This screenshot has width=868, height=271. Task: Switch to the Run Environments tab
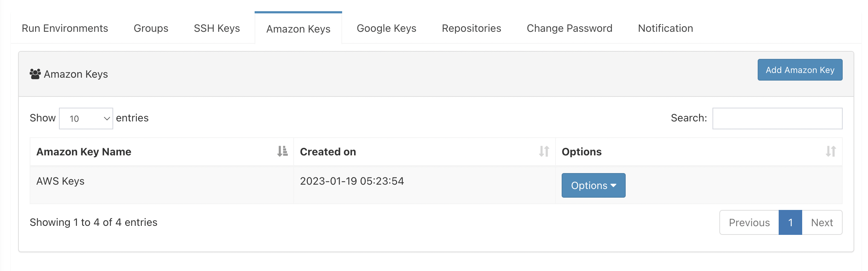(65, 28)
